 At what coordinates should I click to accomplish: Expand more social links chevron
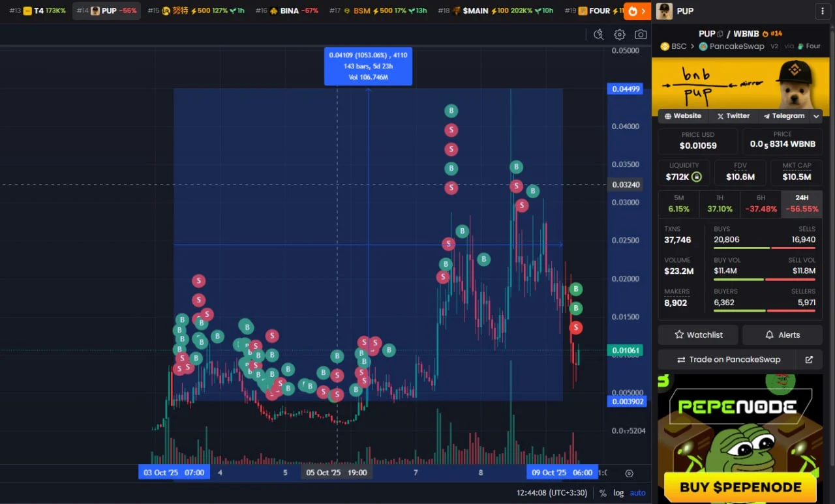[x=816, y=116]
